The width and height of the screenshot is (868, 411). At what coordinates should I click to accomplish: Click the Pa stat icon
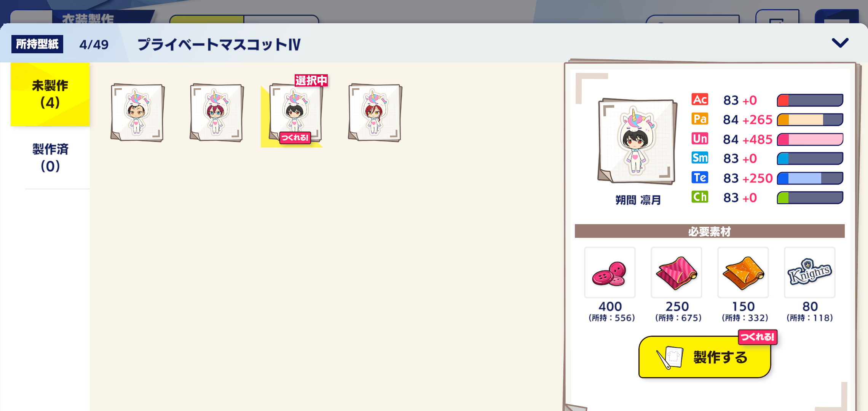700,119
